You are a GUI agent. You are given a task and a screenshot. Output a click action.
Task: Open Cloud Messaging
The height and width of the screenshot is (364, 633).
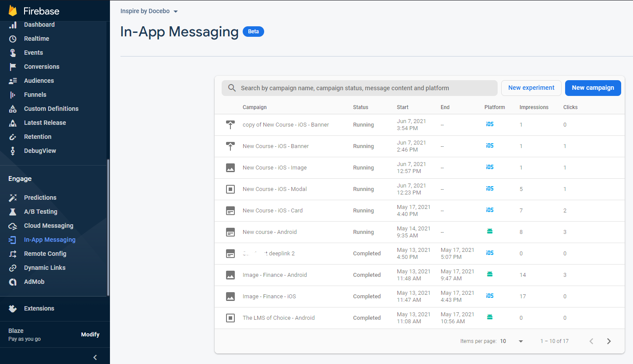tap(48, 226)
